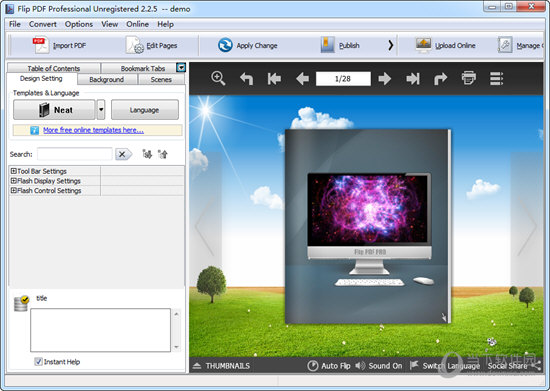Open the File menu
This screenshot has height=391, width=550.
tap(15, 24)
